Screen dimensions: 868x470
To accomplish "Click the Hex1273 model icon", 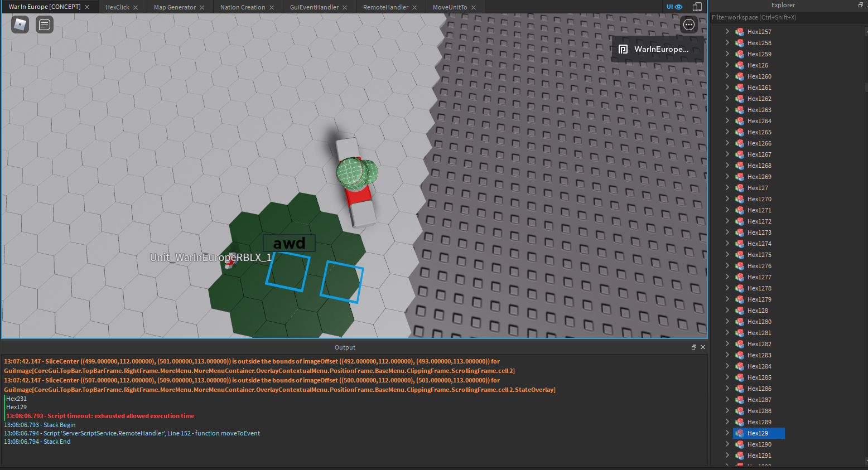I will [740, 232].
